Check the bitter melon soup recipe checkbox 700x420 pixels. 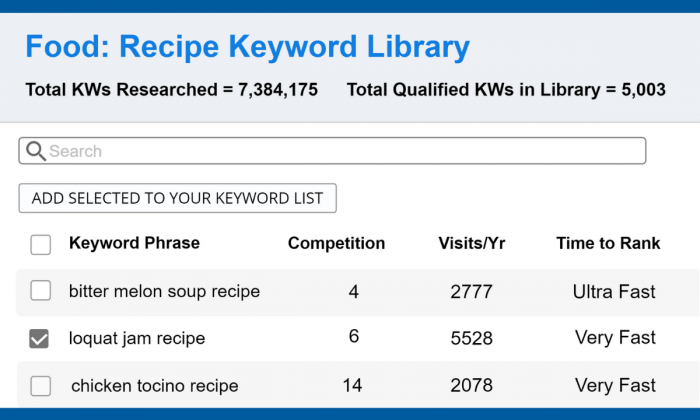tap(41, 291)
